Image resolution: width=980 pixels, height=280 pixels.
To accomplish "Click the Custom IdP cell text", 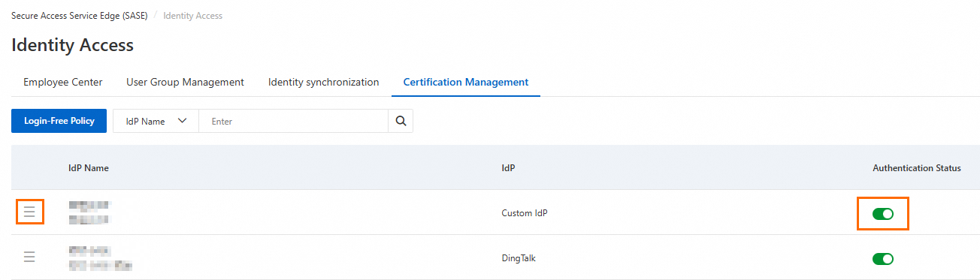I will [x=525, y=212].
